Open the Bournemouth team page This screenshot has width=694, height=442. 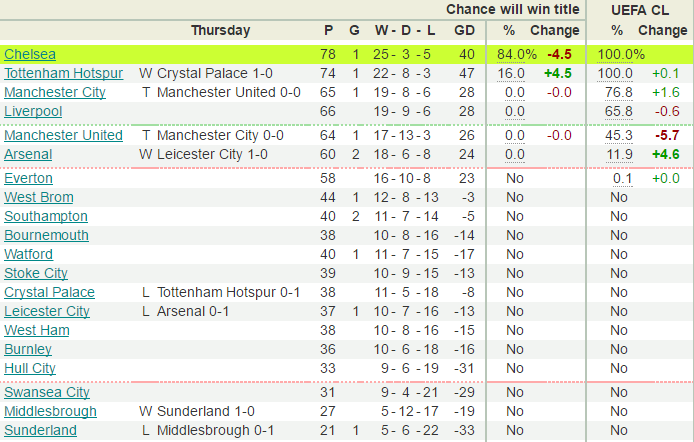(46, 235)
